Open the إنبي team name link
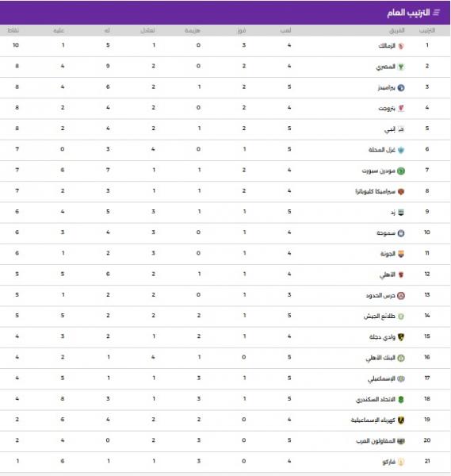Viewport: 451px width, 476px height. pos(390,129)
